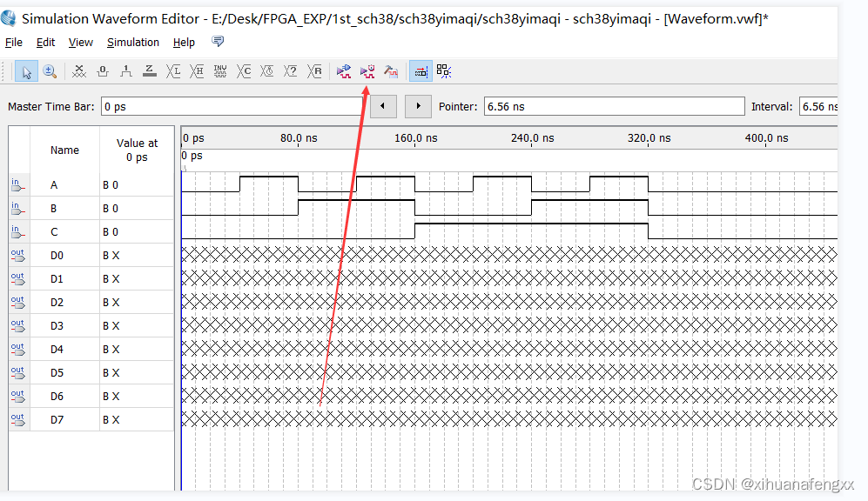Force Unknown (X) value on signal
This screenshot has width=868, height=501.
click(x=79, y=71)
